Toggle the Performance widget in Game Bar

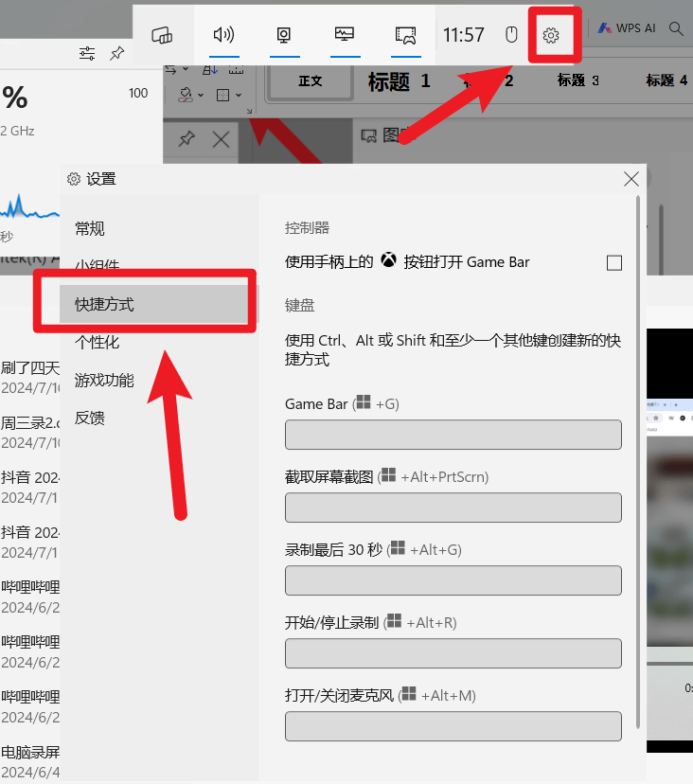(345, 35)
